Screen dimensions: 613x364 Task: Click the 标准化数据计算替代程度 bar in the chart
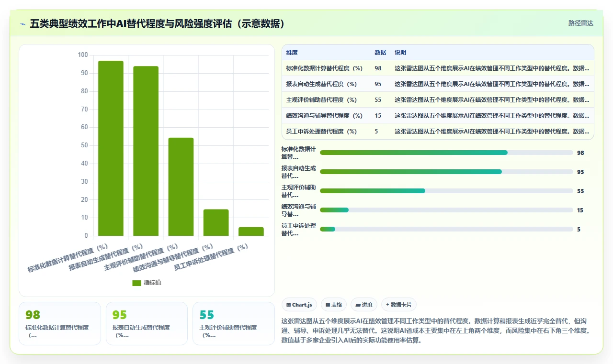pyautogui.click(x=111, y=148)
